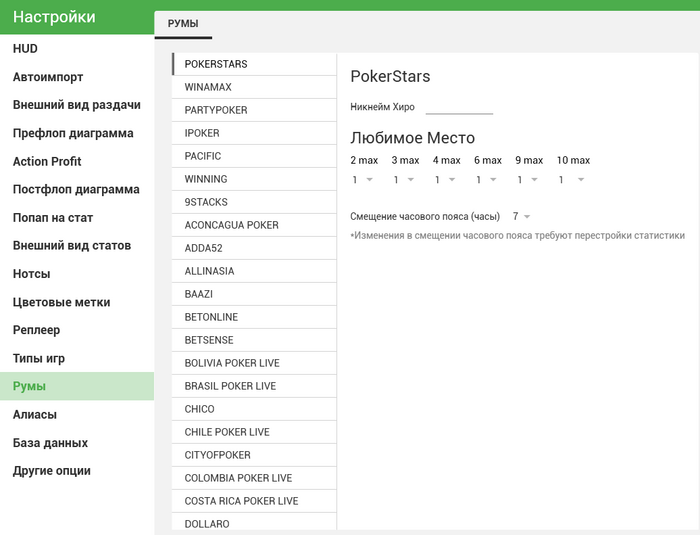Open the HUD settings section
This screenshot has width=700, height=535.
click(x=77, y=49)
